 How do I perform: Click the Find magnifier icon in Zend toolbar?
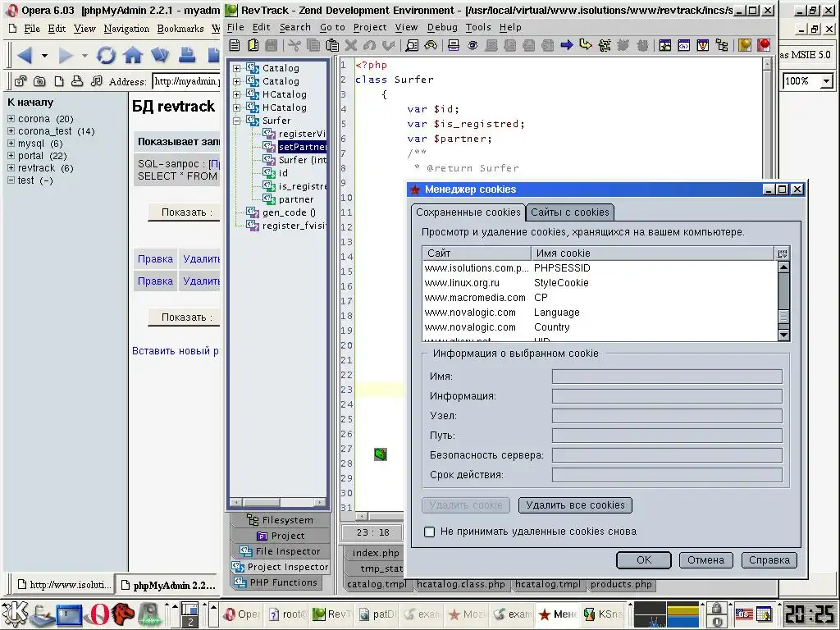click(x=412, y=45)
